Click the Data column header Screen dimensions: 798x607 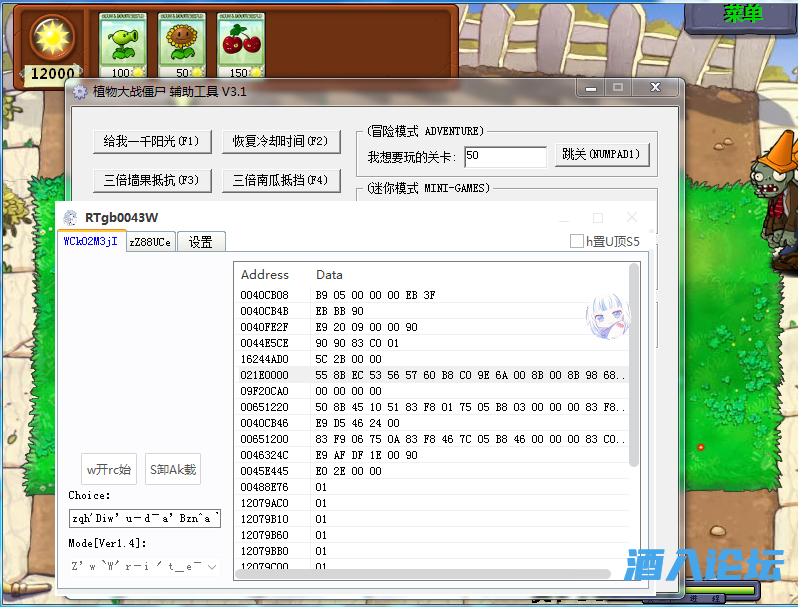coord(329,275)
